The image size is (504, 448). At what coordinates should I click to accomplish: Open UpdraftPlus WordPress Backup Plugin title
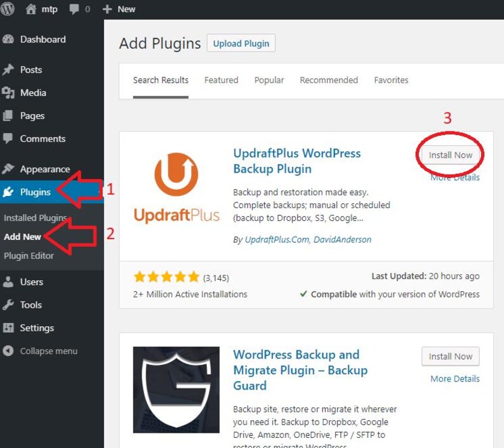[x=297, y=161]
